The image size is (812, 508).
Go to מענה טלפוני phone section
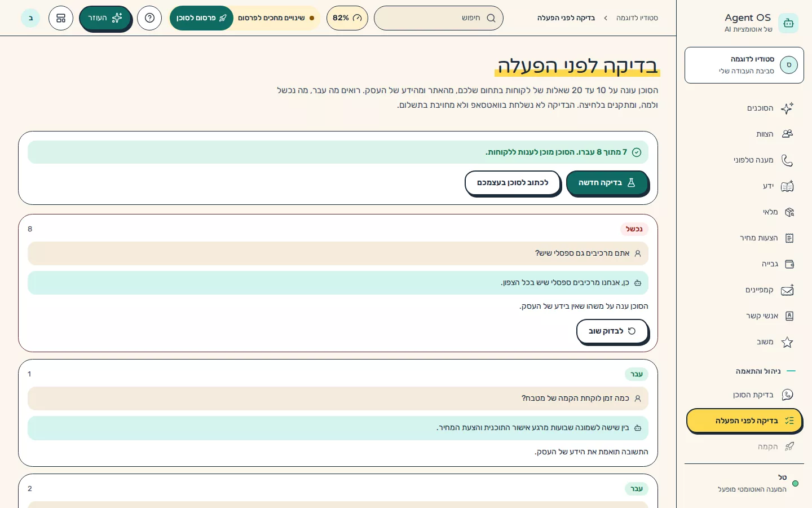744,160
